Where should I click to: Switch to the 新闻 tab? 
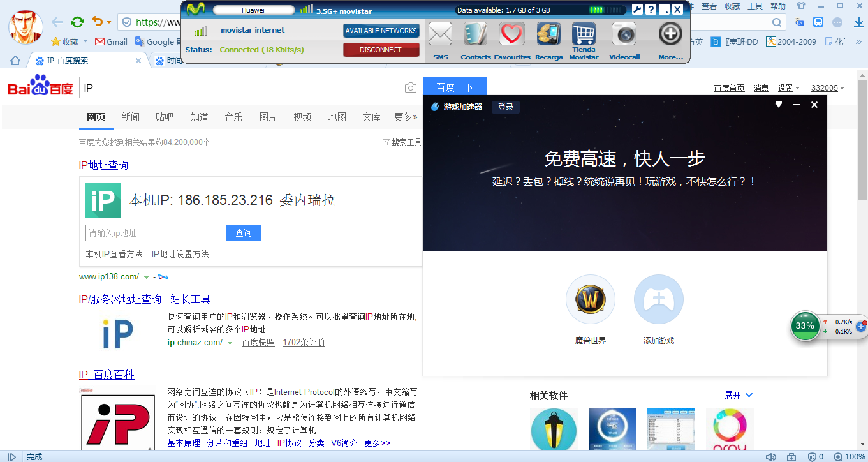pyautogui.click(x=130, y=117)
